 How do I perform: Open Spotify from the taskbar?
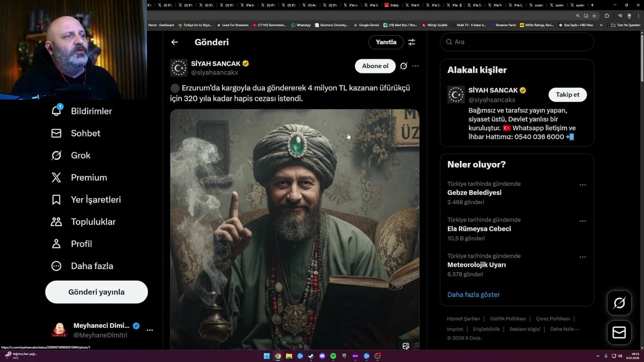click(333, 356)
